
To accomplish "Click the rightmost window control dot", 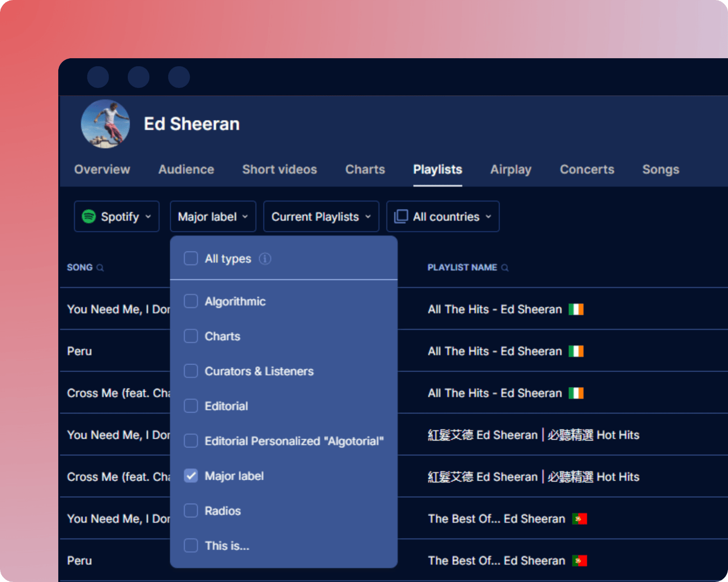I will click(x=179, y=77).
